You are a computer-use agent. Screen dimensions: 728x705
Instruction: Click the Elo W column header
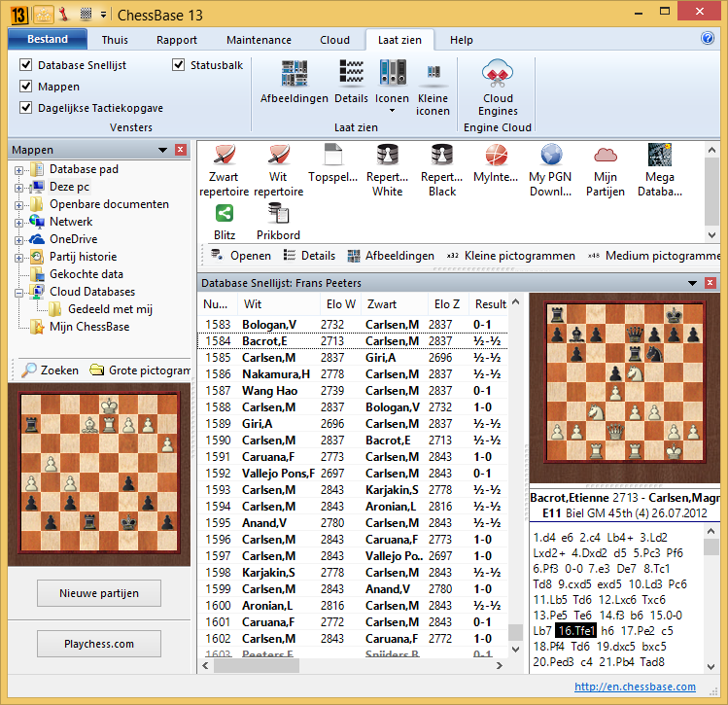tap(341, 304)
